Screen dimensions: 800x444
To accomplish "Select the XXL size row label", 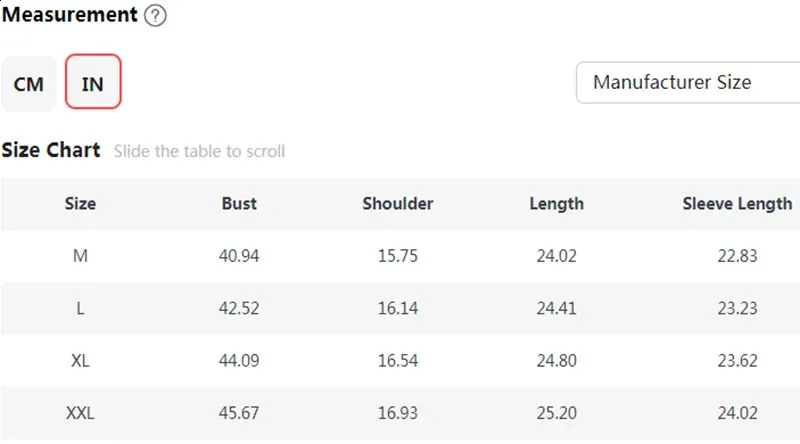I will pyautogui.click(x=80, y=413).
